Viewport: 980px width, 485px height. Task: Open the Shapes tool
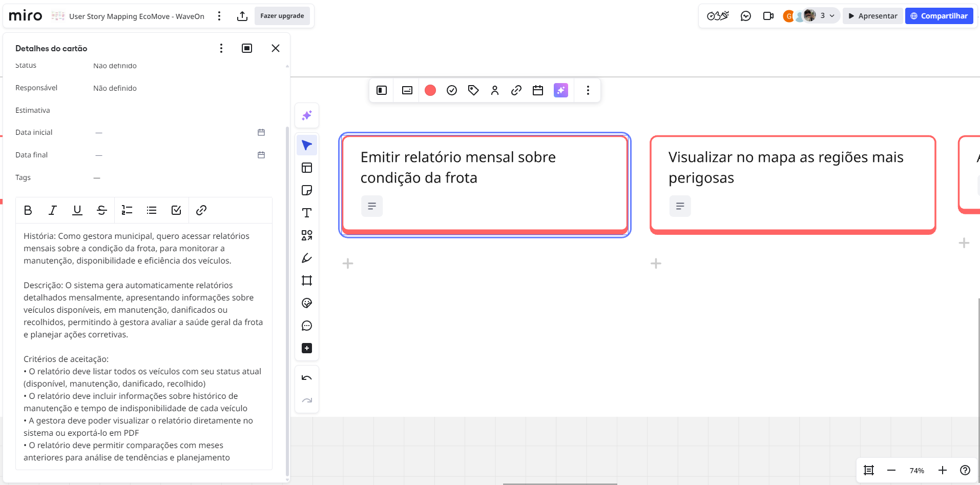click(307, 235)
